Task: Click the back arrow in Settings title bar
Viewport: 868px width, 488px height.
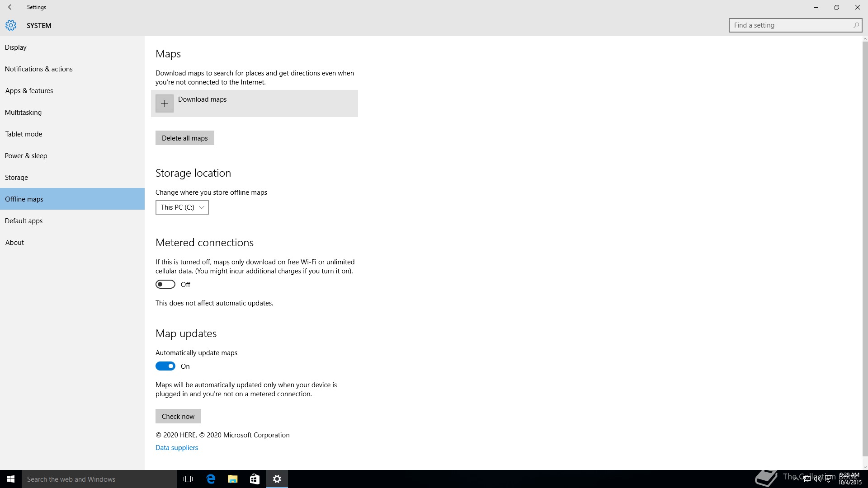Action: click(11, 7)
